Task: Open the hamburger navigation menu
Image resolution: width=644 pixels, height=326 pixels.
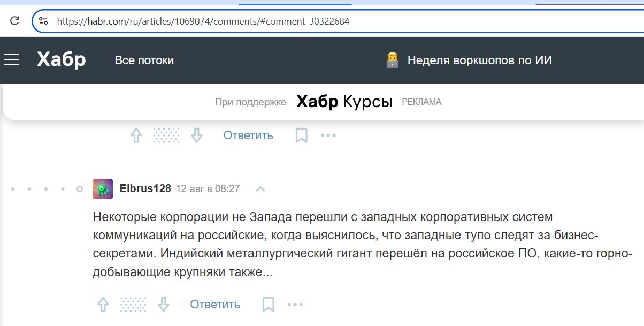Action: coord(12,60)
